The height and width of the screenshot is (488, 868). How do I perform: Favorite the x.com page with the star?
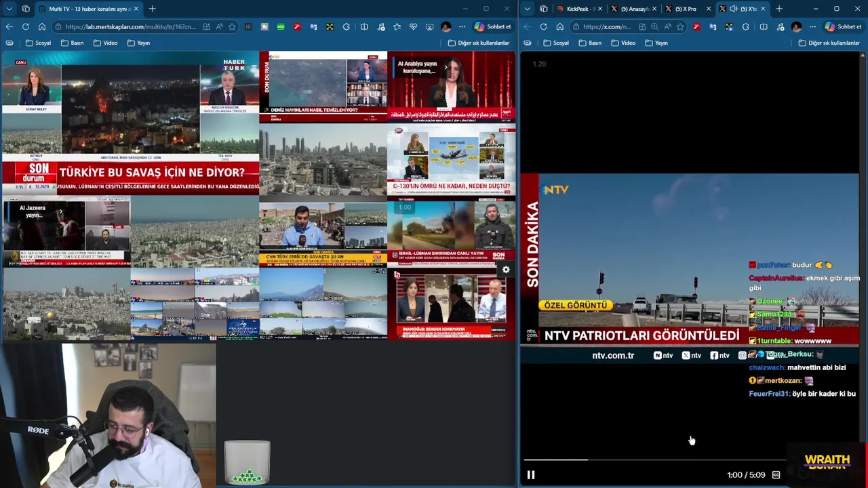(x=682, y=26)
